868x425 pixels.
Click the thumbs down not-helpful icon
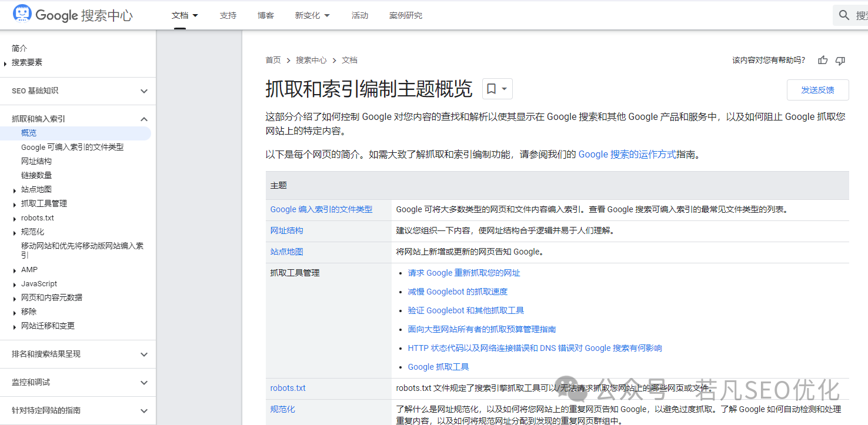(x=840, y=60)
